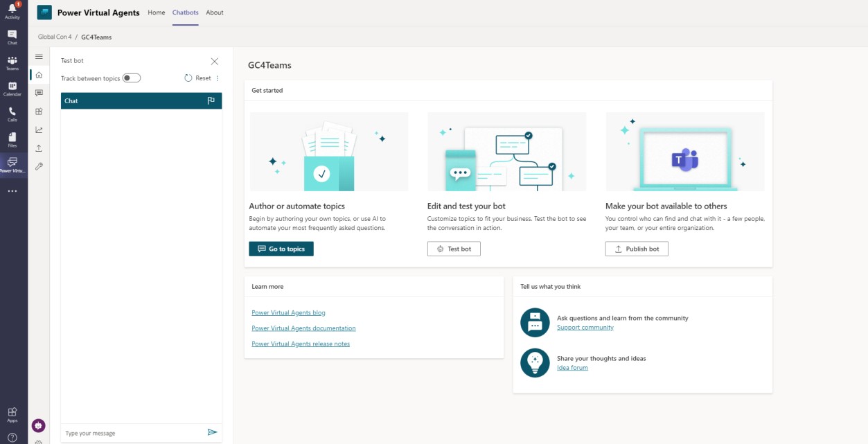The height and width of the screenshot is (444, 868).
Task: Open Teams in the left rail
Action: tap(12, 63)
